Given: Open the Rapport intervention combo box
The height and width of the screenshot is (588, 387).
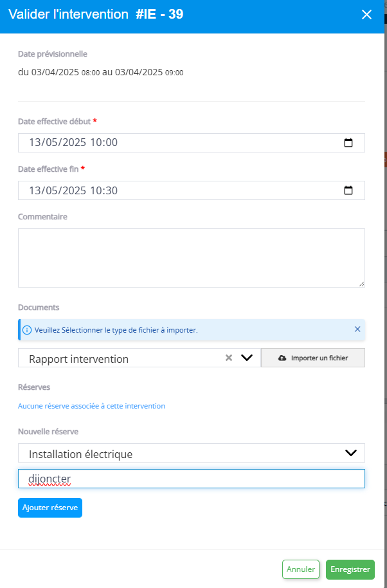Looking at the screenshot, I should tap(139, 358).
